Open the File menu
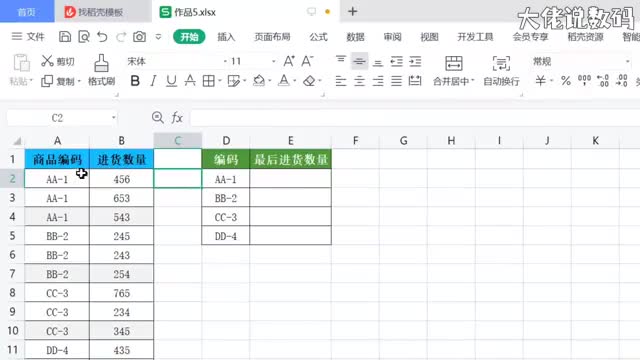The height and width of the screenshot is (360, 640). tap(28, 37)
